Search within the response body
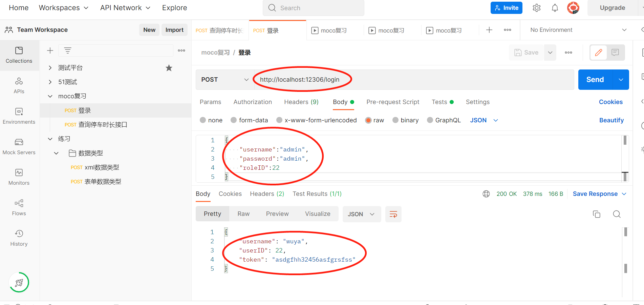The width and height of the screenshot is (644, 305). 617,214
